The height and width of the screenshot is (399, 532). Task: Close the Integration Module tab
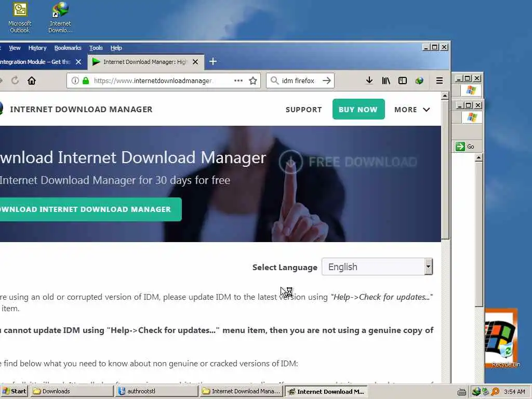click(x=78, y=62)
